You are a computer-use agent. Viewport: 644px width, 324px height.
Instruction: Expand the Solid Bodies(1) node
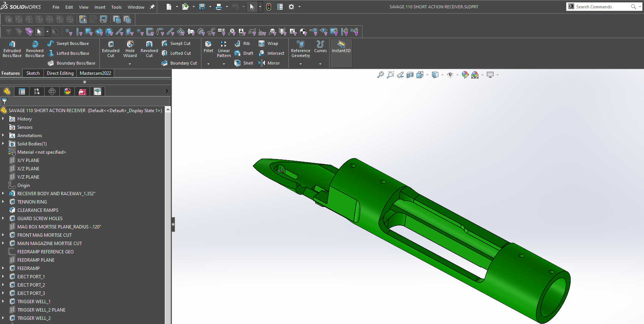3,143
